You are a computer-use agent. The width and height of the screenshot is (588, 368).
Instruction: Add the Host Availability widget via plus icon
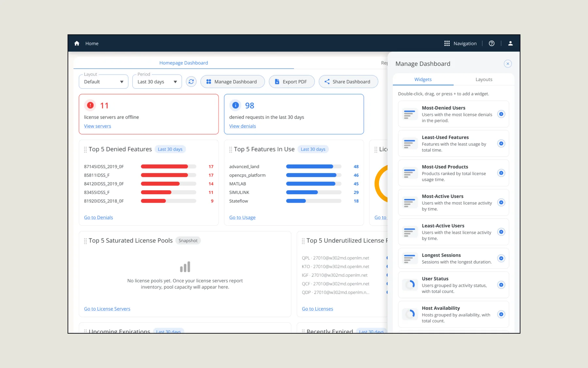click(x=501, y=314)
